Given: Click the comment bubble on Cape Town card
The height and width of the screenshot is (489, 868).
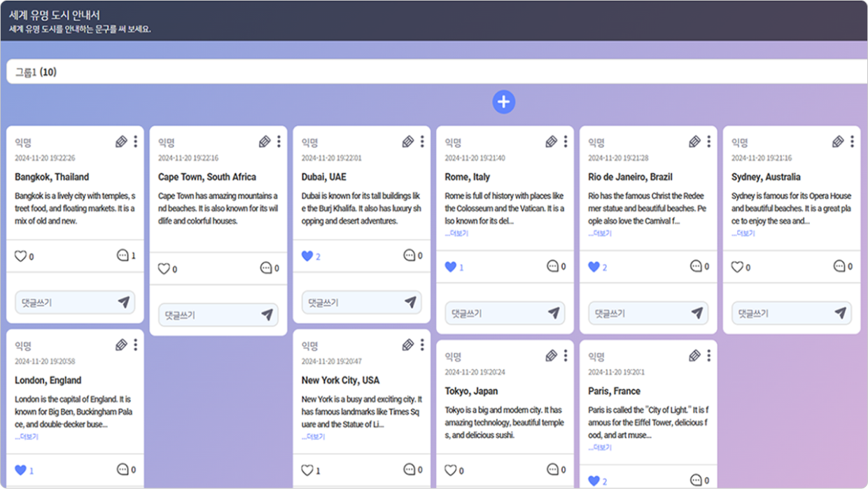Looking at the screenshot, I should tap(266, 268).
